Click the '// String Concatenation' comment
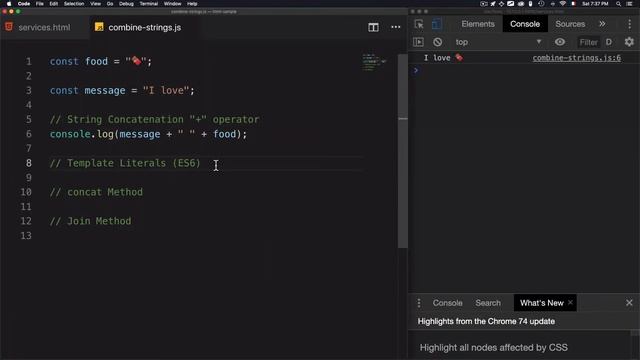 pyautogui.click(x=154, y=120)
